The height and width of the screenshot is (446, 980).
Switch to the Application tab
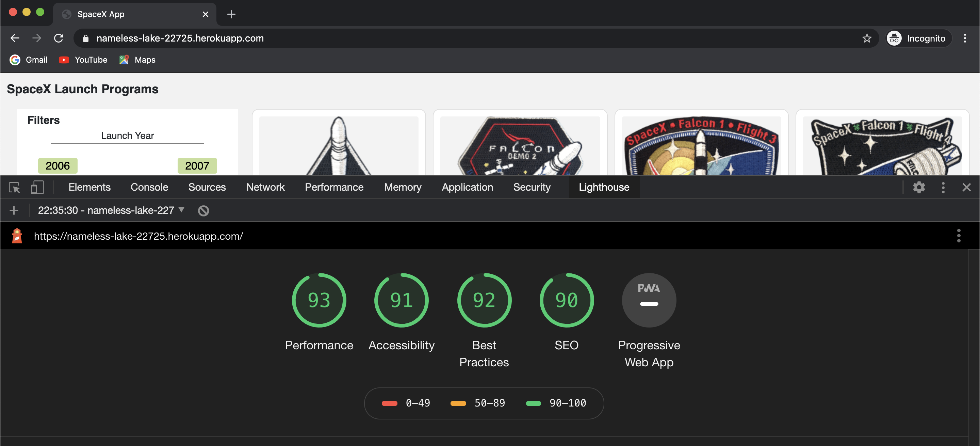[x=467, y=187]
